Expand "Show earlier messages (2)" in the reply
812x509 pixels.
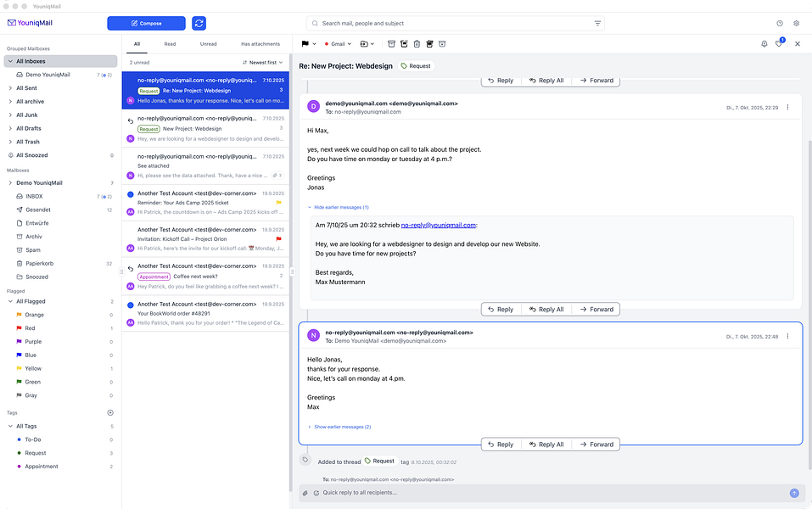pyautogui.click(x=341, y=426)
